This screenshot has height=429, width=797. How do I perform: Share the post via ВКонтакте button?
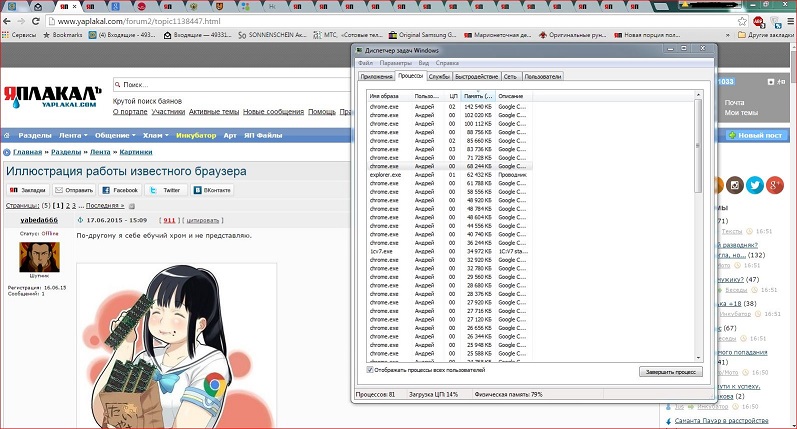[212, 190]
